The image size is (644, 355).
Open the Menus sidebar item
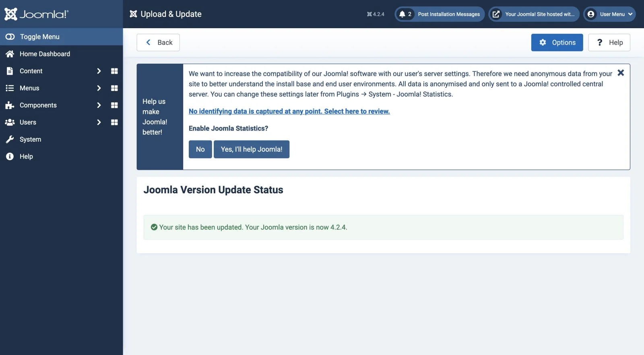pyautogui.click(x=29, y=88)
